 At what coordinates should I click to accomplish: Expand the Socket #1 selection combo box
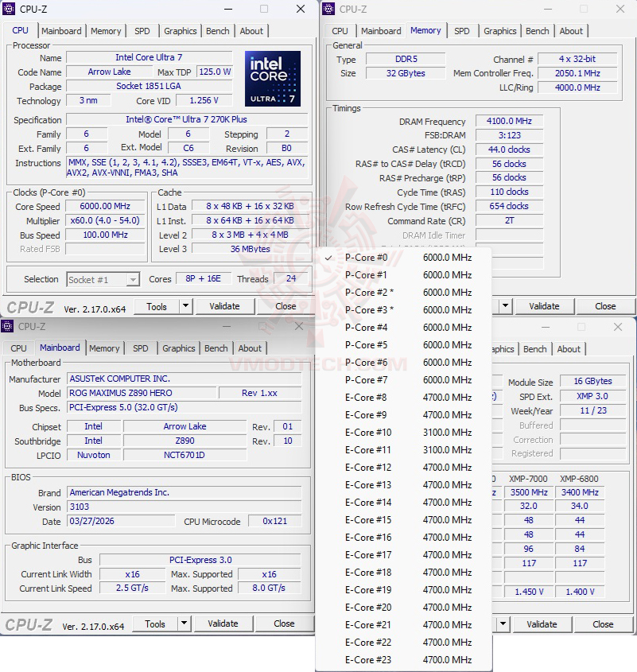coord(103,279)
